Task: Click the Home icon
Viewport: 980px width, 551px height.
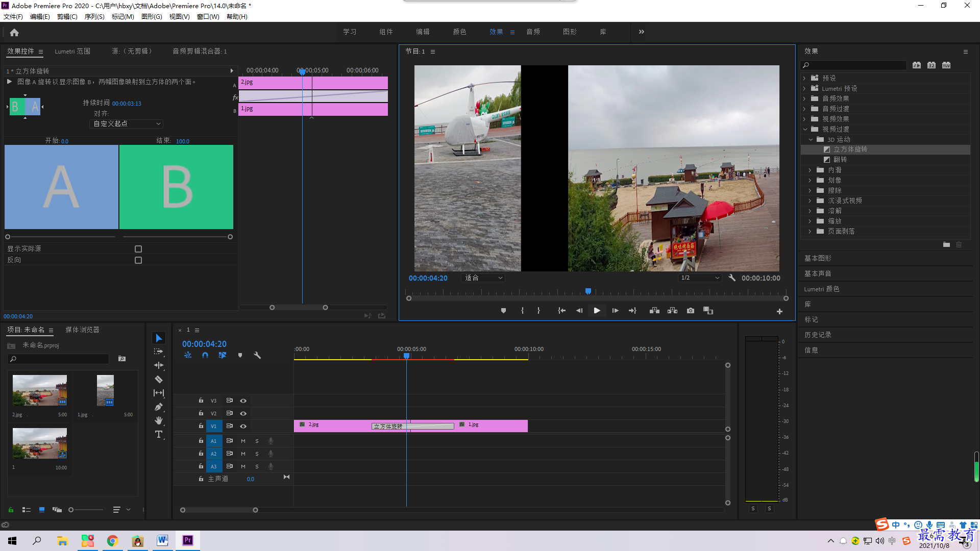Action: click(x=14, y=32)
